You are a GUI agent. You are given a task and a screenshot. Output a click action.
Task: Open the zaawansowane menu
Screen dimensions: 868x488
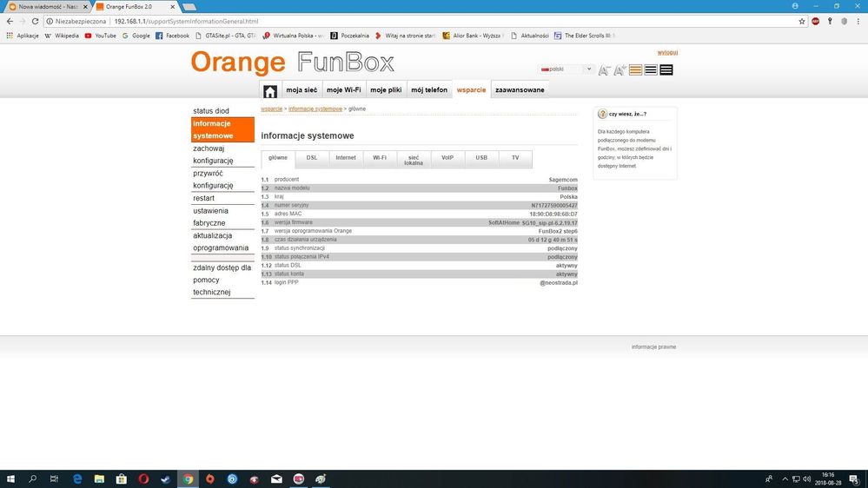point(520,90)
